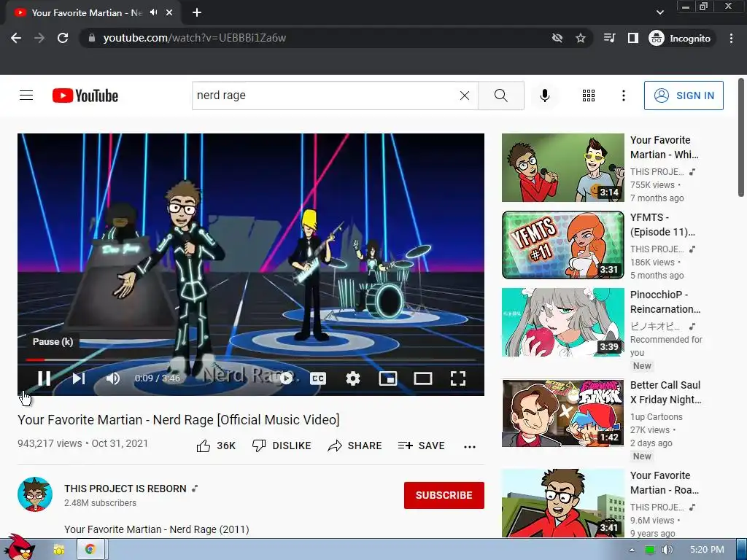This screenshot has height=560, width=747.
Task: Activate the miniplayer mode
Action: click(x=388, y=378)
